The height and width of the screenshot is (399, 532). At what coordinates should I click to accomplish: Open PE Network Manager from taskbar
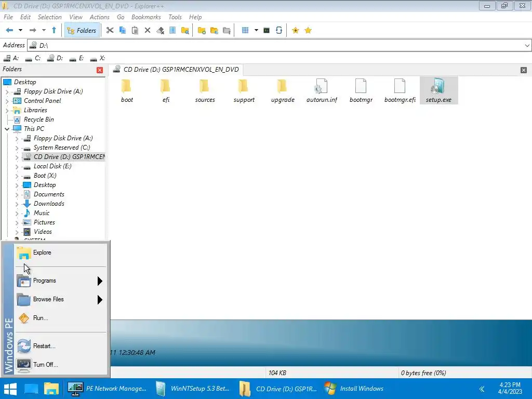(x=107, y=389)
